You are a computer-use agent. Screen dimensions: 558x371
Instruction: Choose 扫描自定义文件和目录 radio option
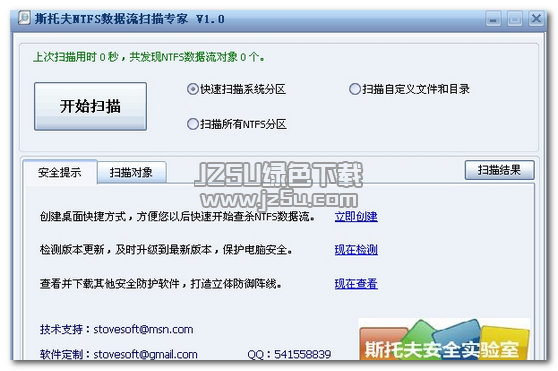point(409,89)
